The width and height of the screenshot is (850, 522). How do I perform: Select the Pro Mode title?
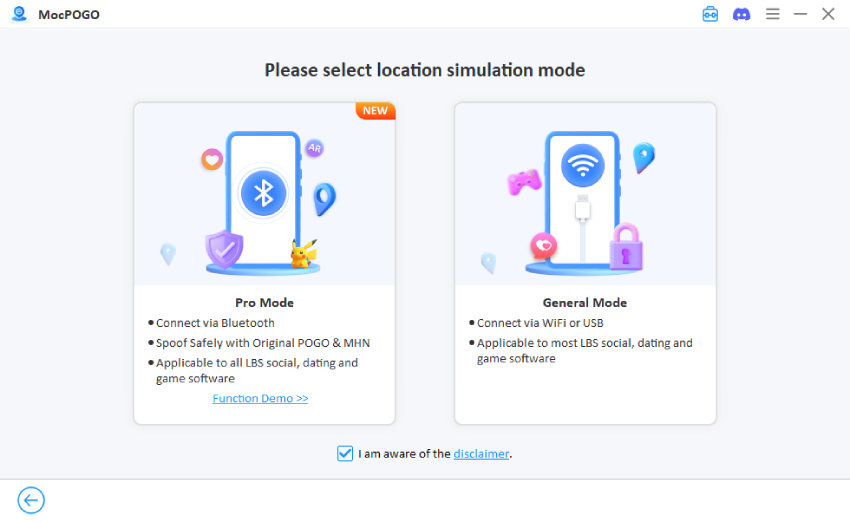tap(264, 302)
